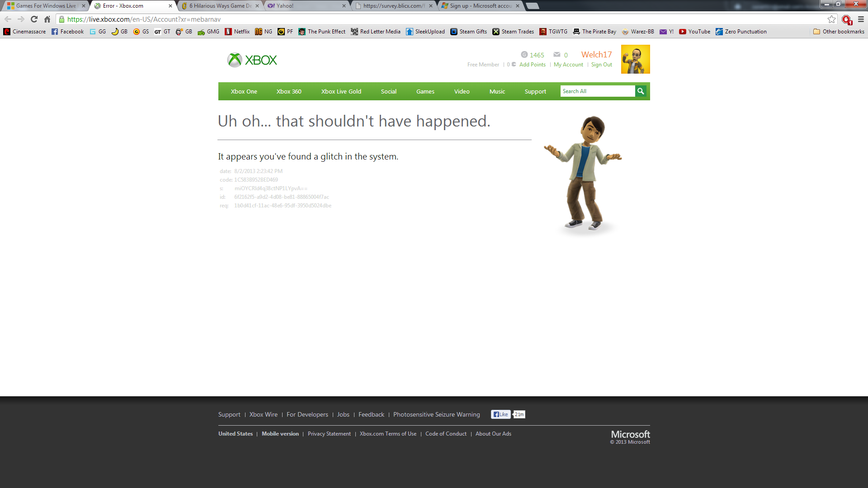Bookmark page with star icon
This screenshot has width=868, height=488.
(831, 19)
